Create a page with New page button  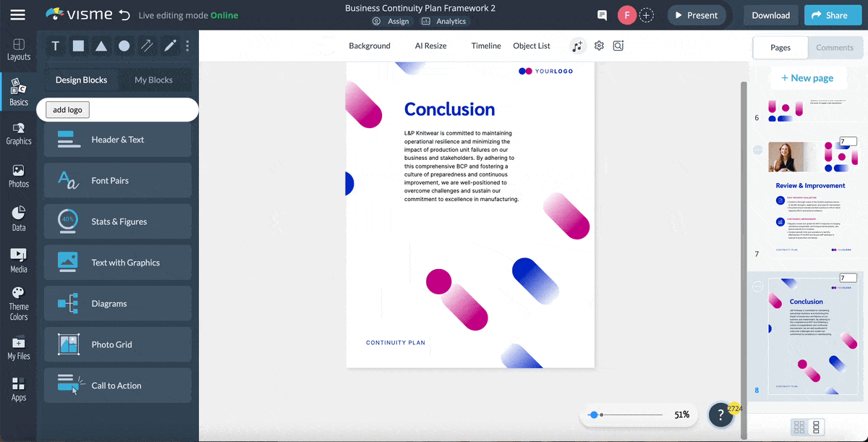point(808,77)
